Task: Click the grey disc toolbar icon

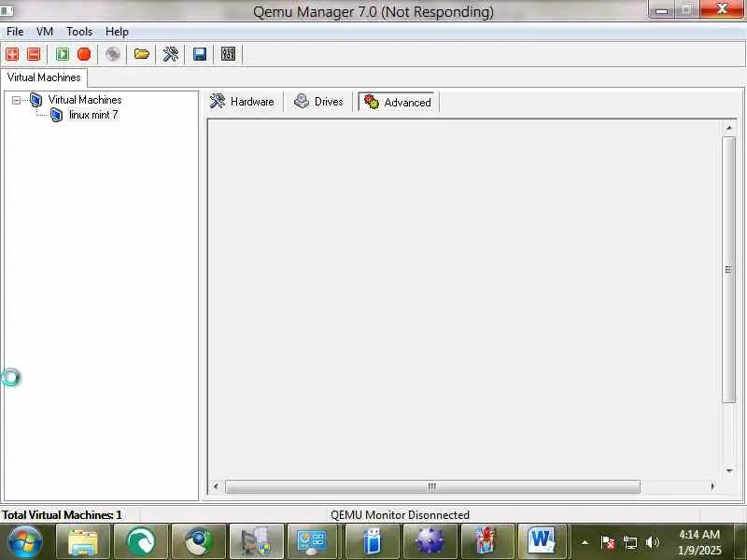Action: coord(113,54)
